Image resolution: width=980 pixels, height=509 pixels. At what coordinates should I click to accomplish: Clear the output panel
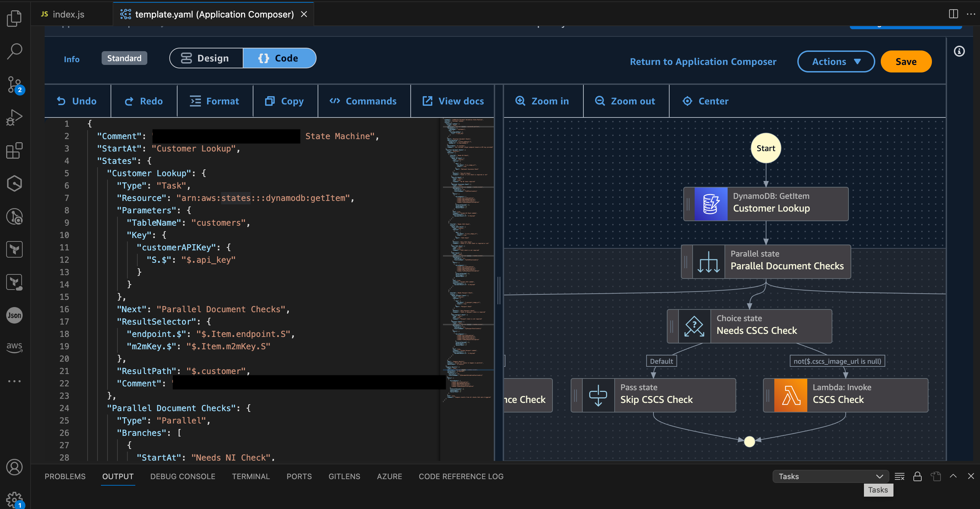[x=899, y=476]
